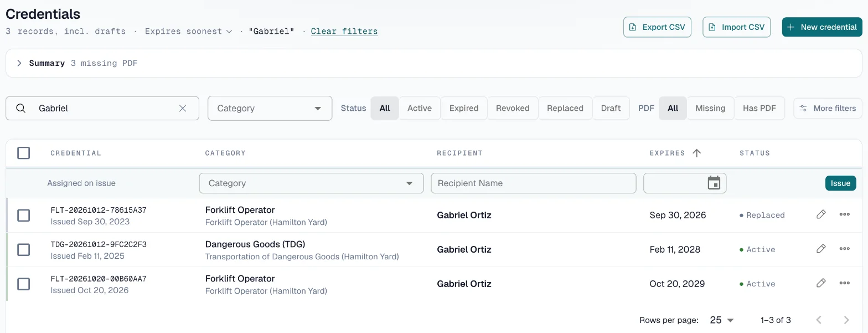868x333 pixels.
Task: Show credentials that Has PDF
Action: [759, 108]
